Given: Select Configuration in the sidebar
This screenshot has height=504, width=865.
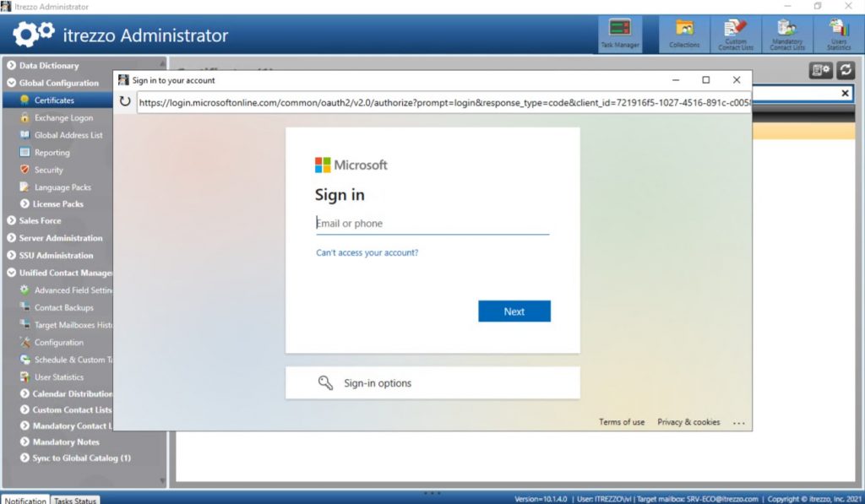Looking at the screenshot, I should 59,342.
